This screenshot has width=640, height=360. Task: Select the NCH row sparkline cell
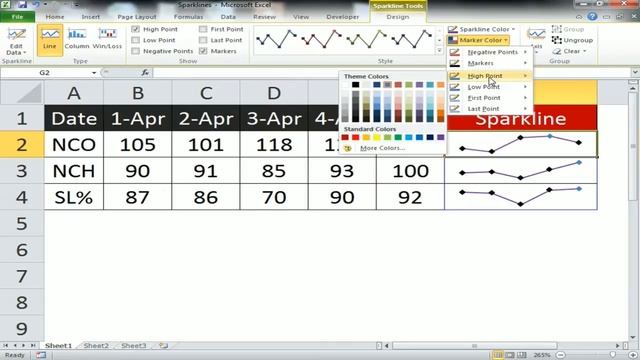tap(521, 171)
